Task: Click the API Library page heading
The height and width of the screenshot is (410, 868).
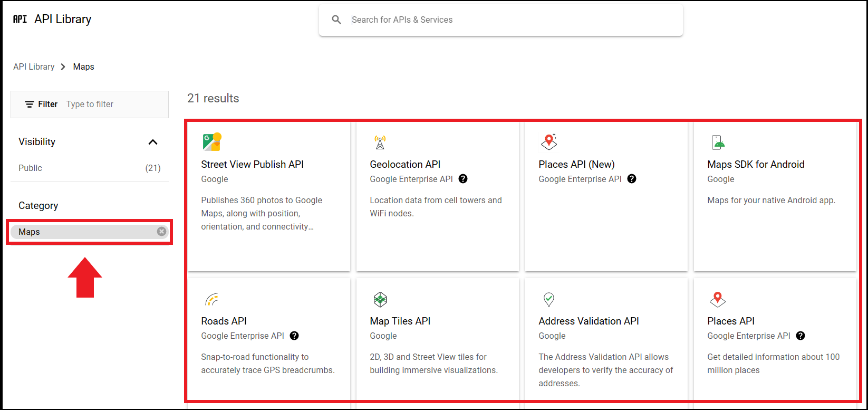Action: [x=63, y=19]
